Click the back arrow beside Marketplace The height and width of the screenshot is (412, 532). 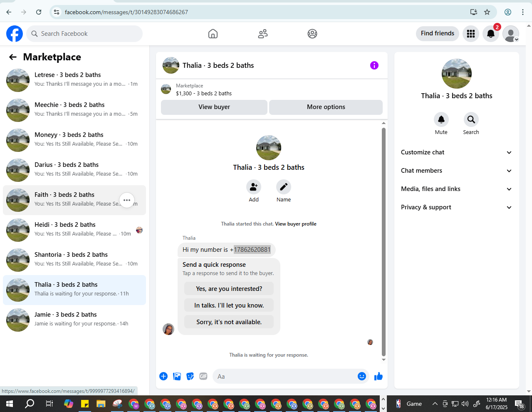pyautogui.click(x=13, y=57)
